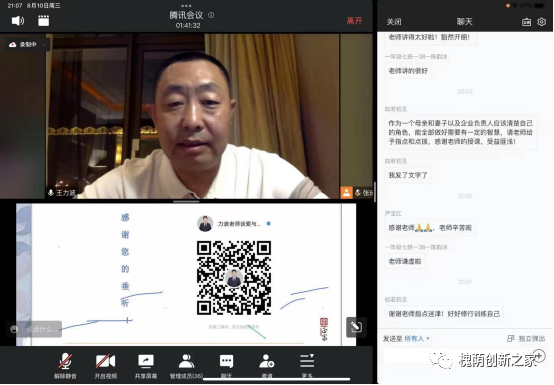Tap the 力波老师谈爱与... account name
This screenshot has height=385, width=554.
click(239, 224)
